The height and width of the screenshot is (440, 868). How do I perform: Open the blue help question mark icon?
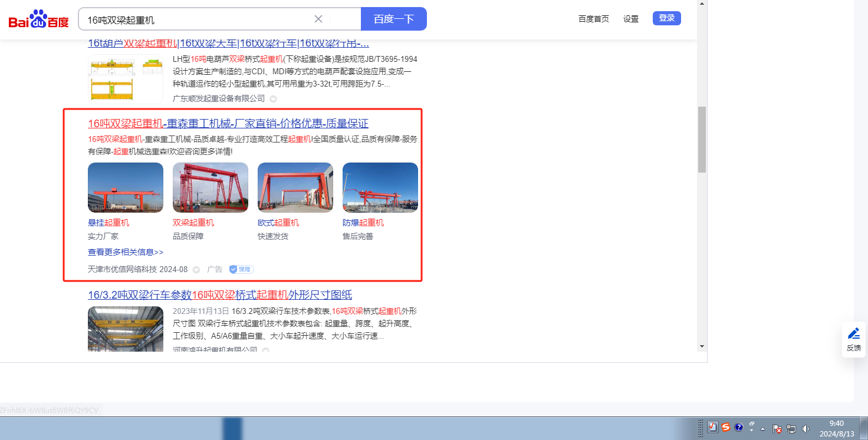(738, 427)
